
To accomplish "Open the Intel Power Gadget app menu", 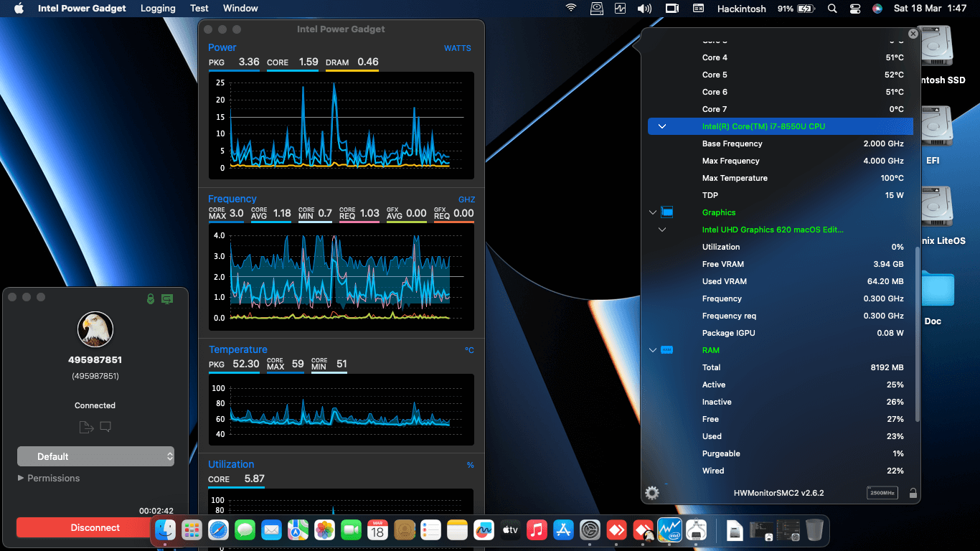I will click(82, 9).
